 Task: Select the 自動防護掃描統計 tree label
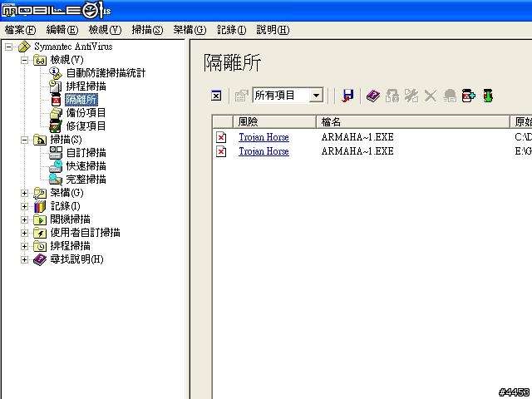[x=106, y=73]
